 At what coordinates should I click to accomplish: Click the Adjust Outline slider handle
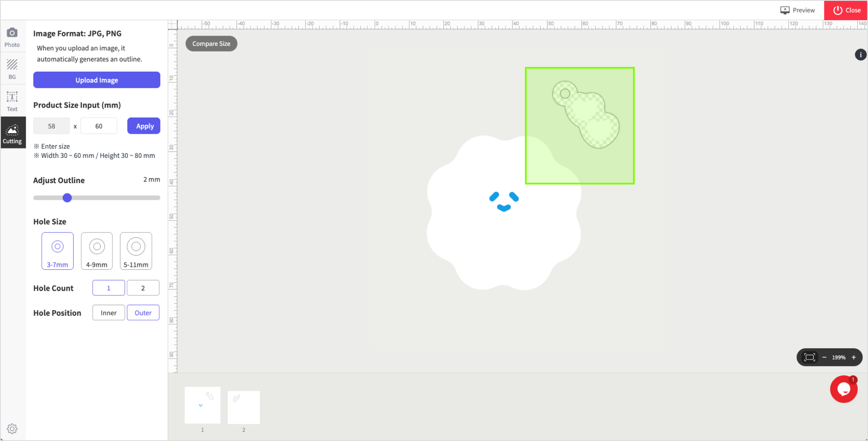coord(67,198)
